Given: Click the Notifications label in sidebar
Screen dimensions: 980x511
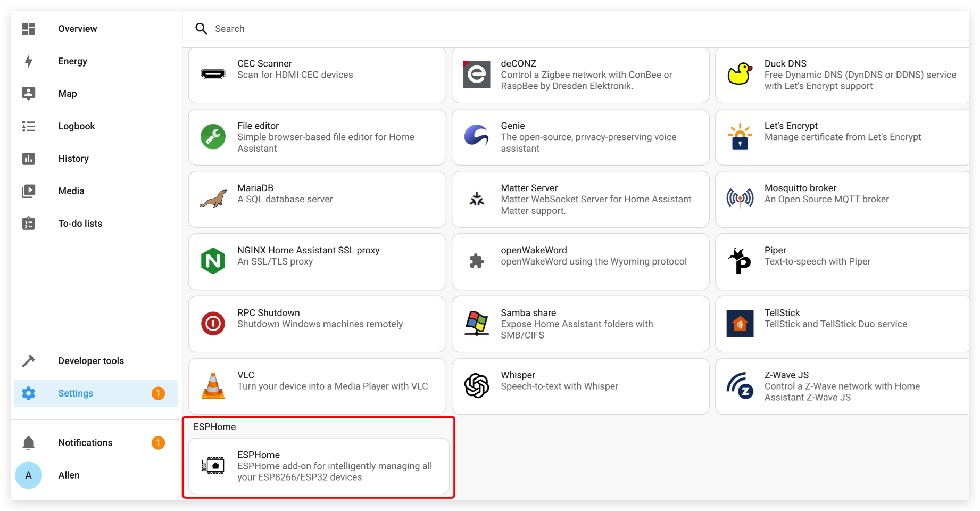Looking at the screenshot, I should point(86,443).
